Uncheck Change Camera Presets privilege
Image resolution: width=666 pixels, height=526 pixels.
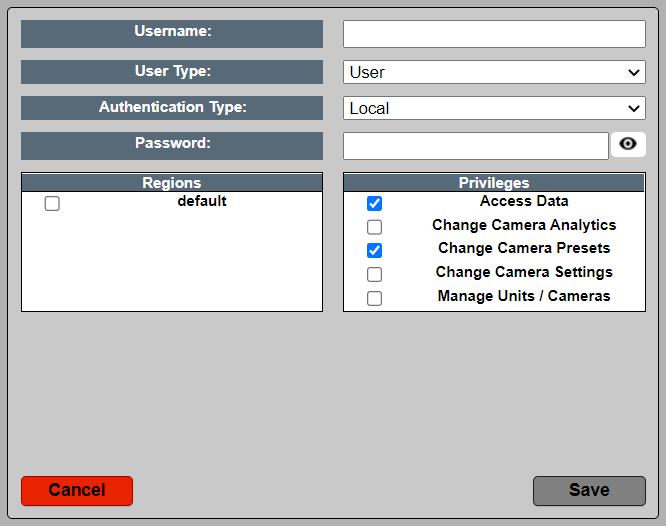coord(374,250)
